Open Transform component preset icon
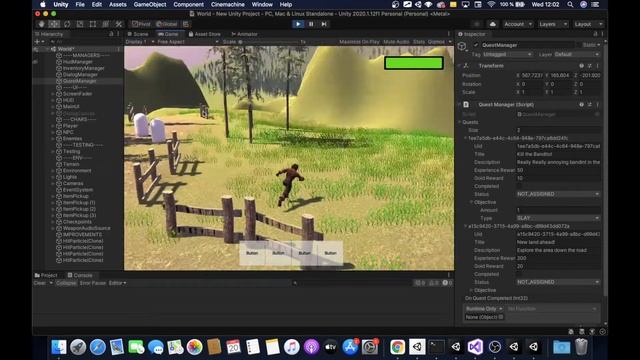Screen dimensions: 640x360 point(590,66)
